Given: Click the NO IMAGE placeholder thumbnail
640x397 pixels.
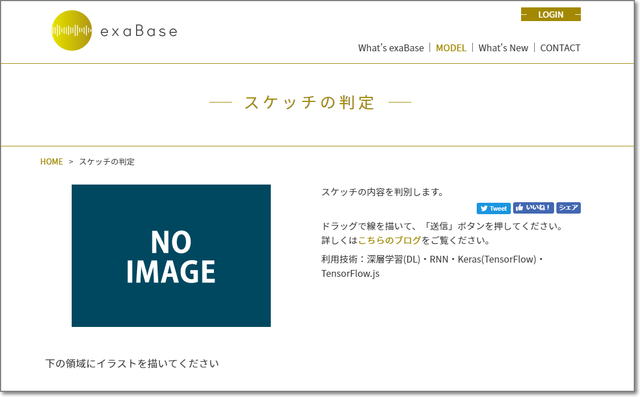Looking at the screenshot, I should (171, 255).
